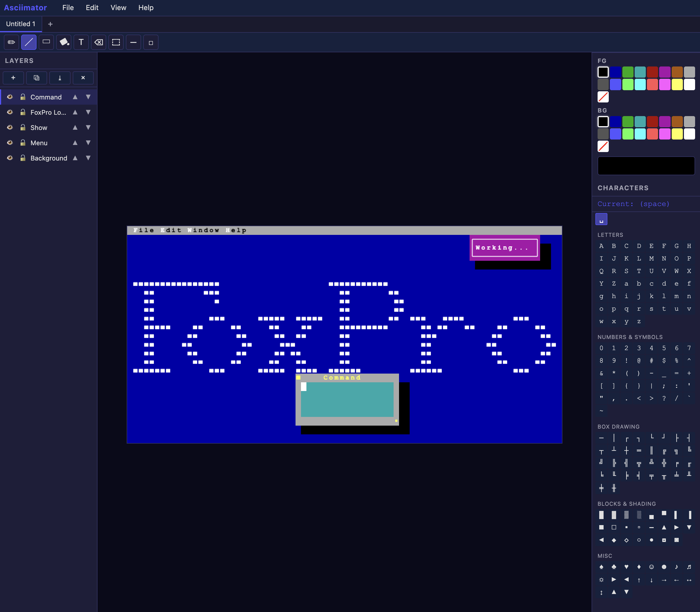Add a new layer with plus button
This screenshot has width=700, height=612.
coord(13,78)
